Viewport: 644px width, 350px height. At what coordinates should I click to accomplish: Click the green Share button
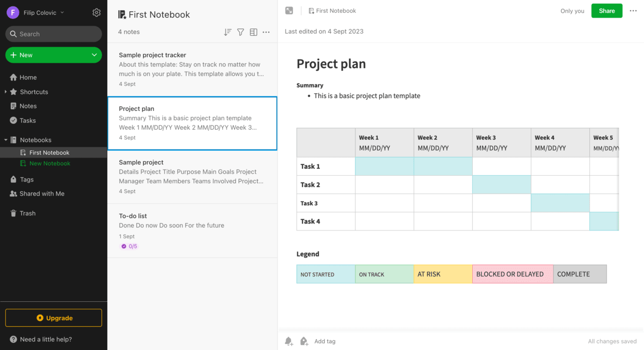606,11
